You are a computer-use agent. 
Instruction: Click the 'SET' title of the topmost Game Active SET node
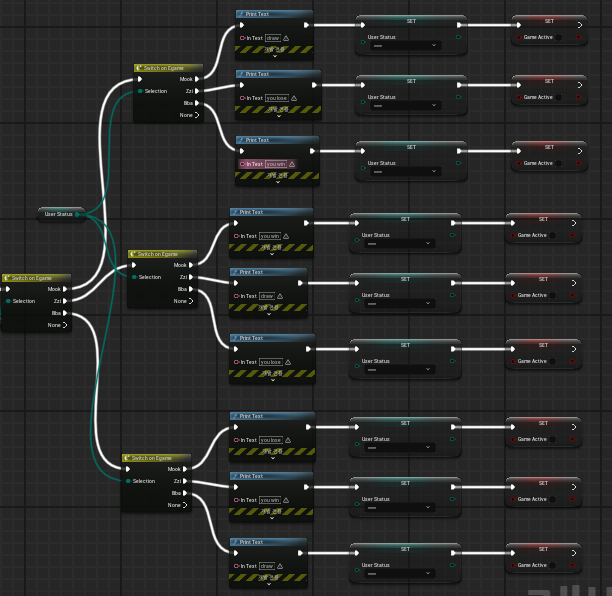click(549, 21)
